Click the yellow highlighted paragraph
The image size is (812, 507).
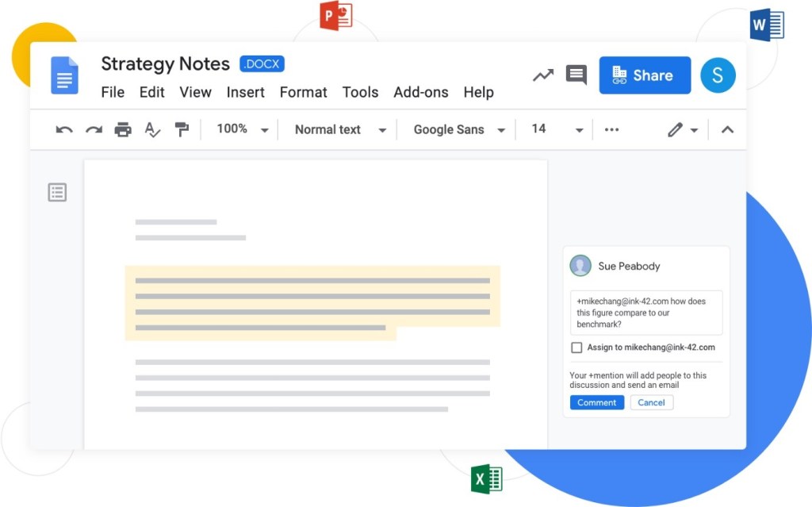click(312, 303)
